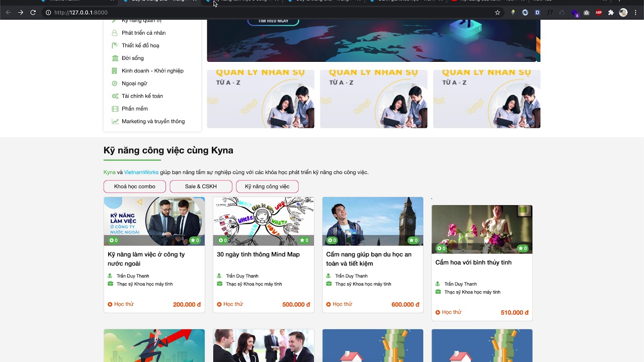Go back using the browser back arrow
Viewport: 644px width, 362px height.
coord(9,13)
